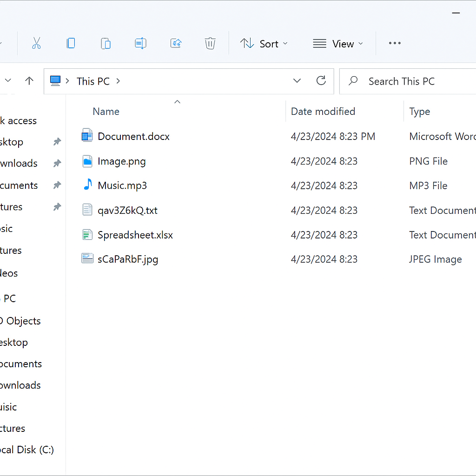
Task: Click the Delete trash can icon
Action: click(210, 44)
